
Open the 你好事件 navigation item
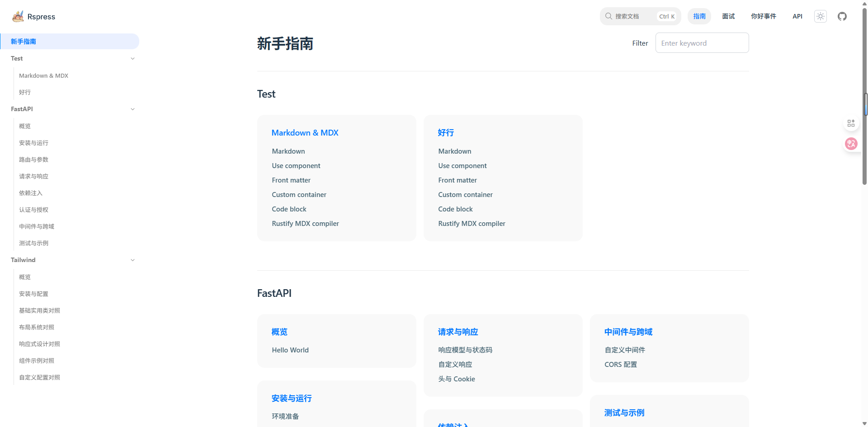click(x=763, y=16)
